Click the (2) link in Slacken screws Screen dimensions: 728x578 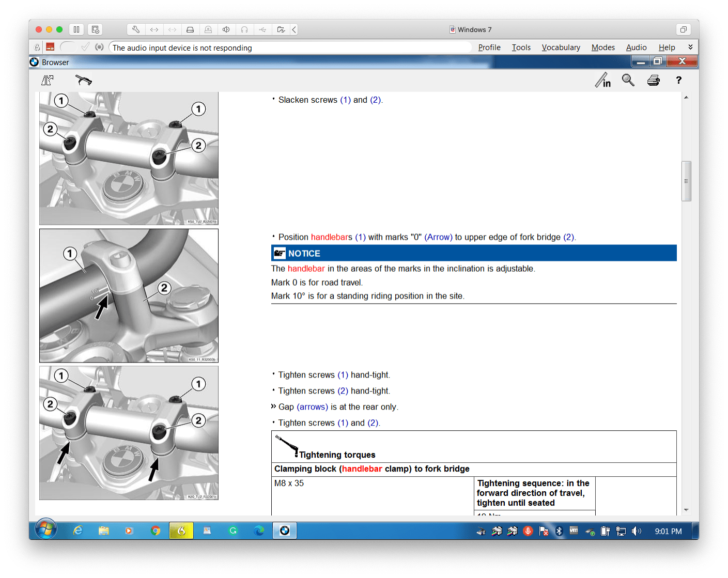376,100
